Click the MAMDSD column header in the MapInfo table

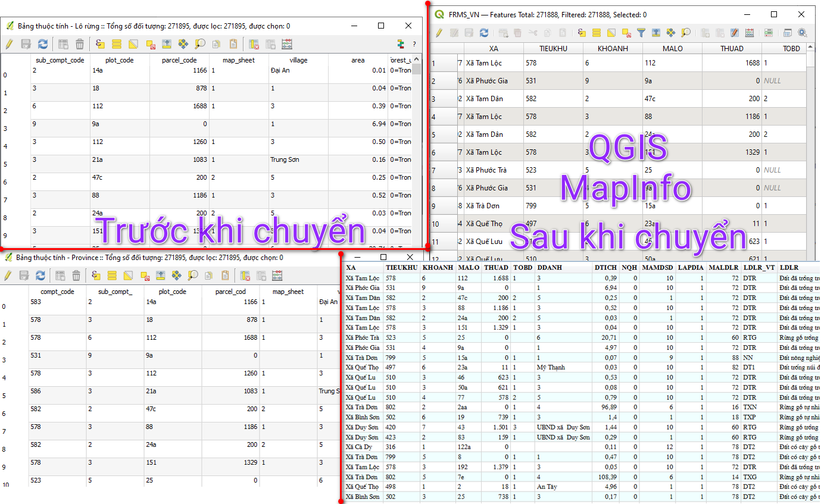[657, 268]
